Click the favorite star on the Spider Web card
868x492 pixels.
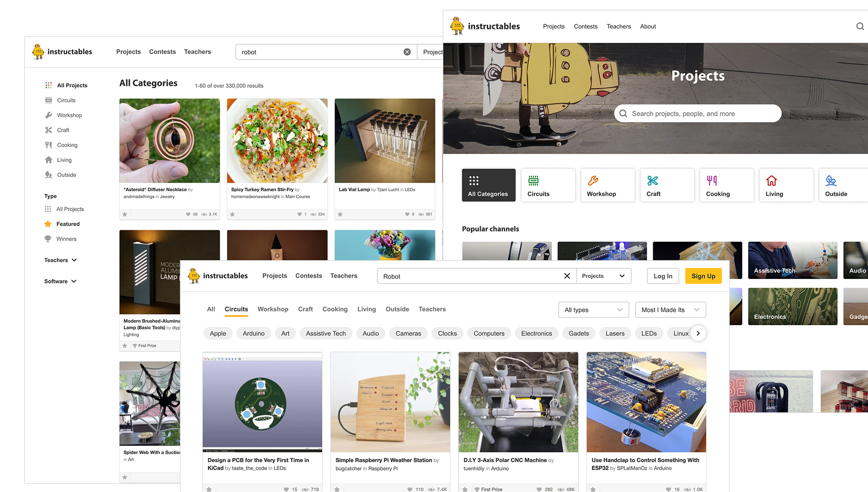pos(125,477)
